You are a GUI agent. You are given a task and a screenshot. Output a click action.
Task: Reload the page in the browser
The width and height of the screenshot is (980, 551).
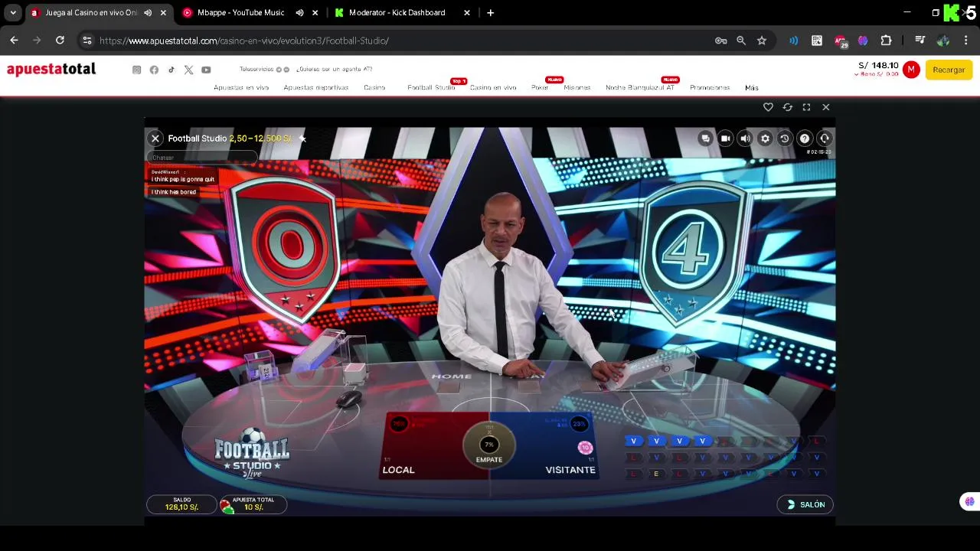[x=60, y=41]
